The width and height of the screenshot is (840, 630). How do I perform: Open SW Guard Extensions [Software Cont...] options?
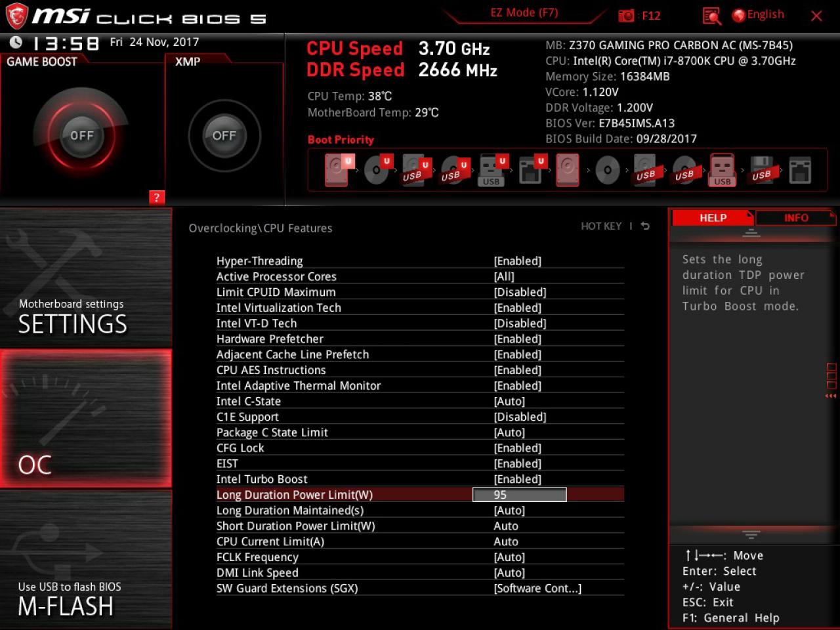coord(537,589)
